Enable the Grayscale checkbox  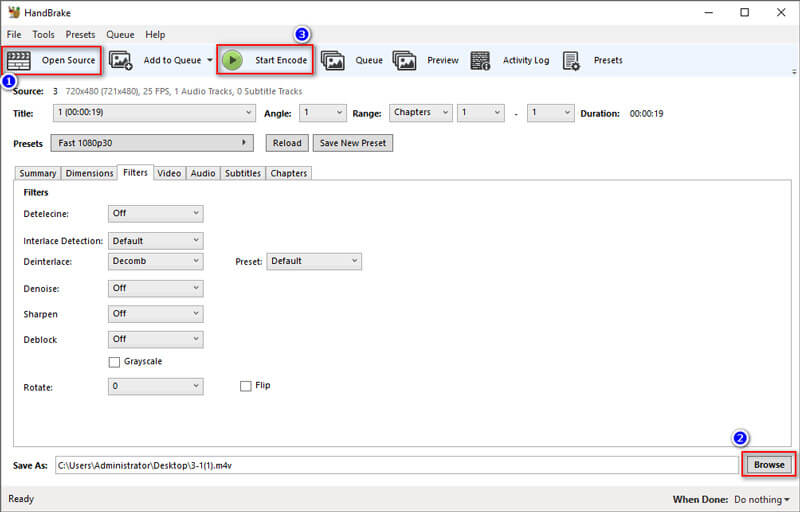pyautogui.click(x=114, y=362)
